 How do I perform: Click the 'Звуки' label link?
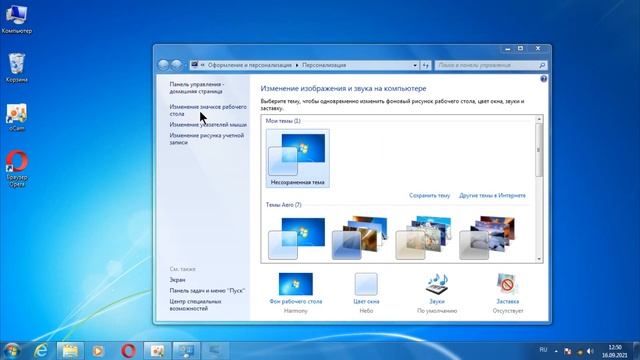coord(437,301)
